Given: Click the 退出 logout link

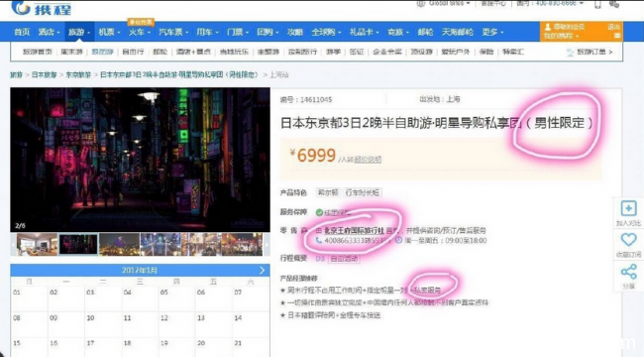Looking at the screenshot, I should 613,27.
